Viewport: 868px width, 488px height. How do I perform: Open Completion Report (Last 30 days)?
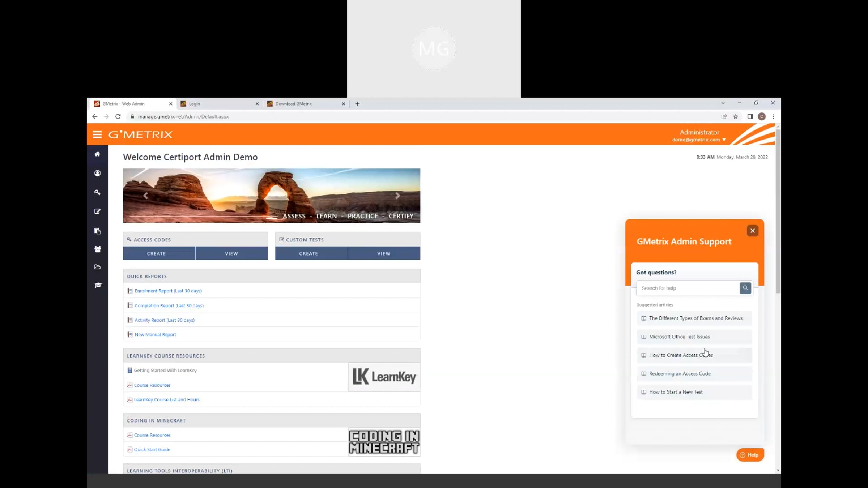pyautogui.click(x=169, y=305)
